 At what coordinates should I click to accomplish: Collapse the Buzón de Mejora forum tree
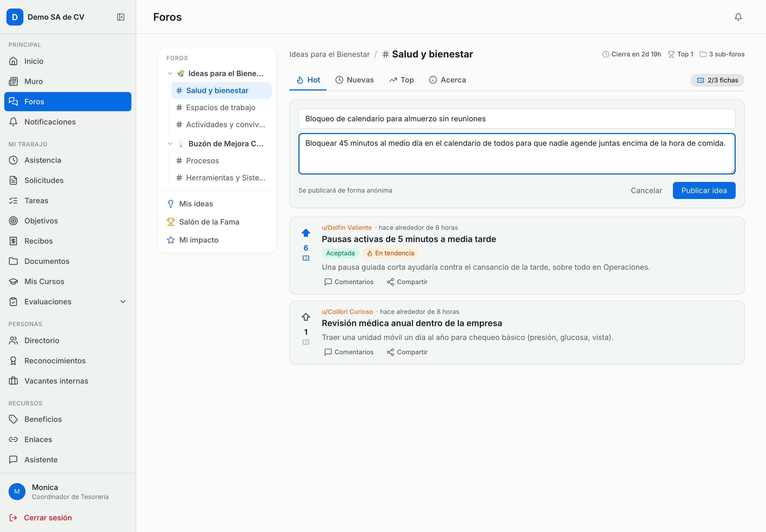pos(170,144)
